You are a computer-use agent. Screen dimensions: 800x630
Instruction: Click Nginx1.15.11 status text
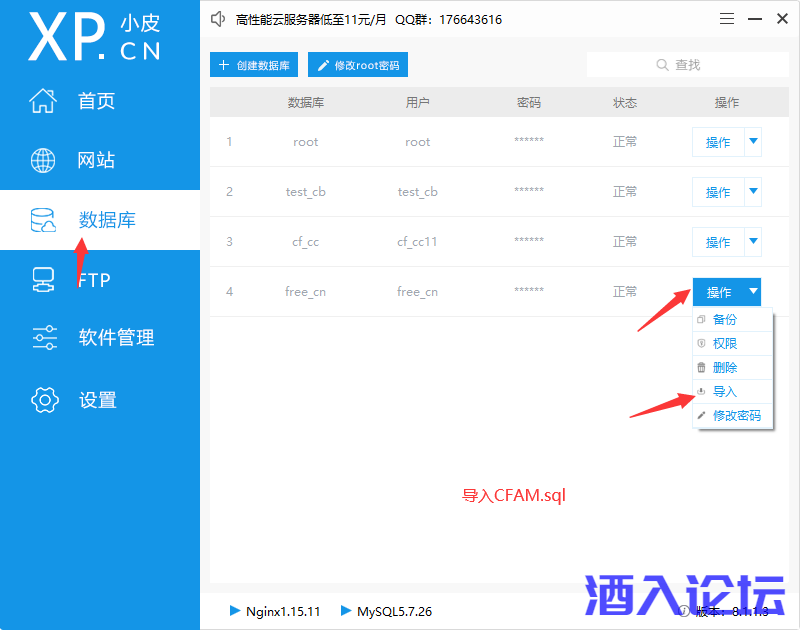[x=283, y=611]
